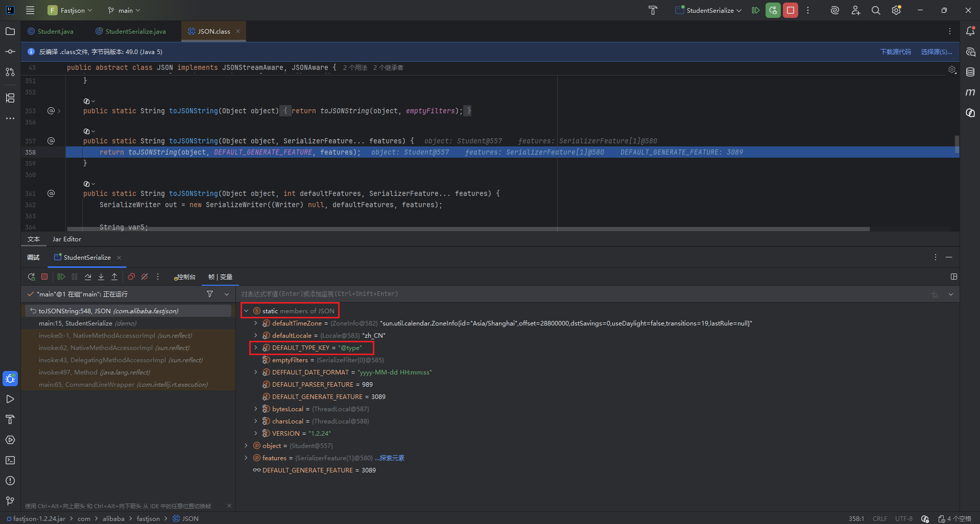Click the 2 个用法 usages hint
The width and height of the screenshot is (980, 524).
click(x=355, y=67)
